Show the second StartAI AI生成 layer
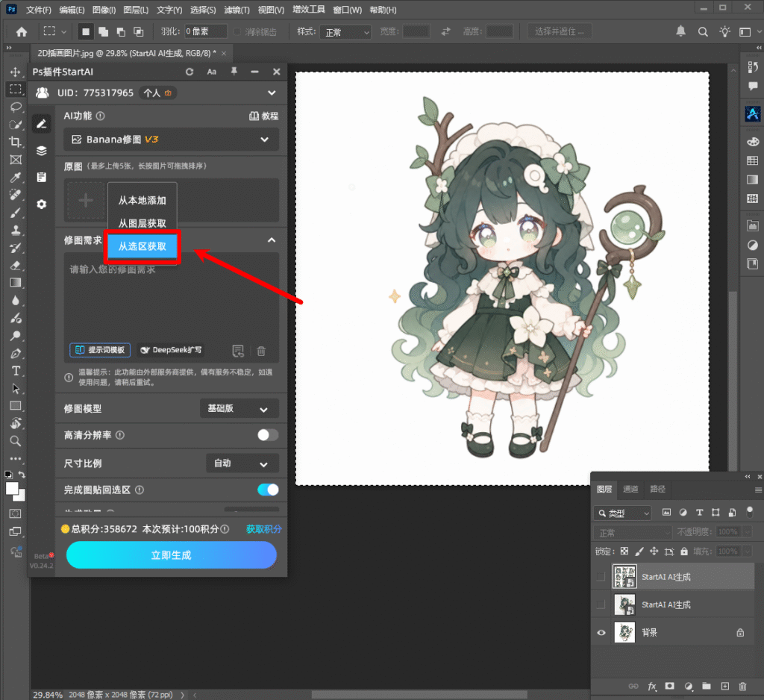The height and width of the screenshot is (700, 764). coord(601,604)
